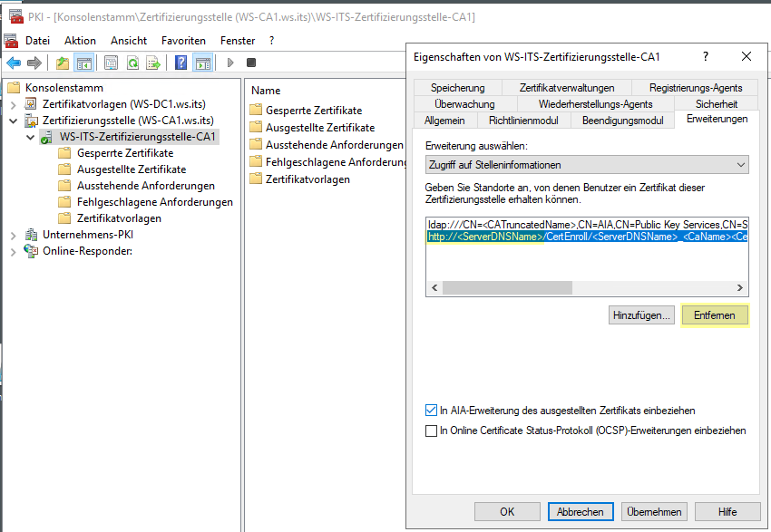Click the dialog help question mark icon
Viewport: 771px width, 532px height.
(x=706, y=56)
